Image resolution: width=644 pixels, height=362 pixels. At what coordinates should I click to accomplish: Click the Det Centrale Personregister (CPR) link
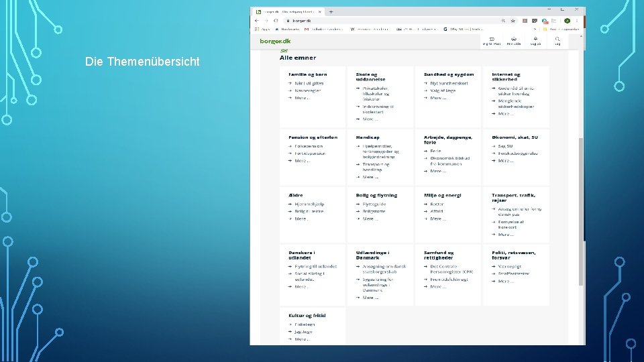(x=451, y=269)
